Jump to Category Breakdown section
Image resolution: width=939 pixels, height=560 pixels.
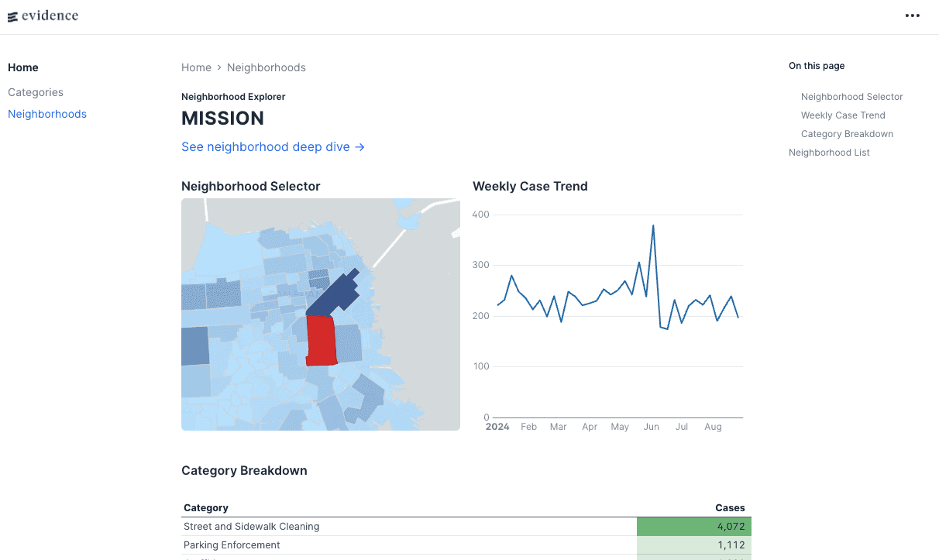click(x=847, y=134)
